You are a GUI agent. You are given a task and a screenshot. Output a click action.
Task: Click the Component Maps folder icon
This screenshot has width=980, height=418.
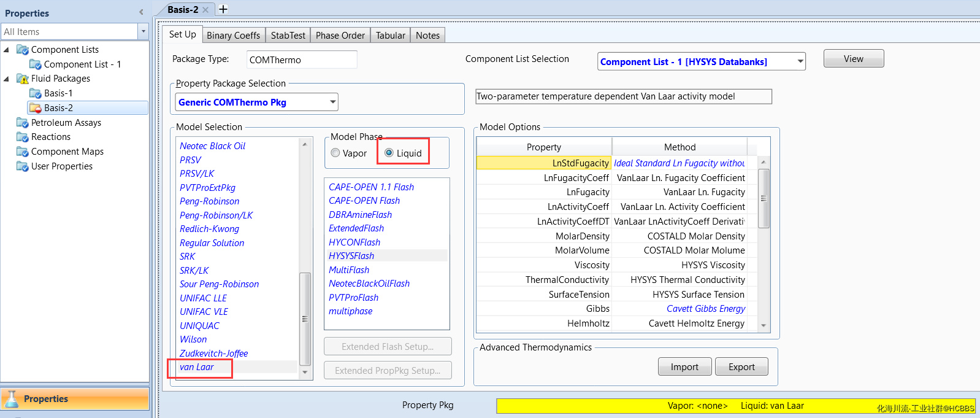(x=23, y=152)
